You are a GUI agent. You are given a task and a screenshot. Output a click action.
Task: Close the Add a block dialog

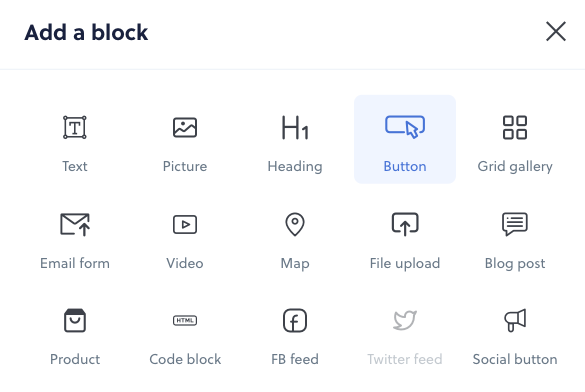556,31
